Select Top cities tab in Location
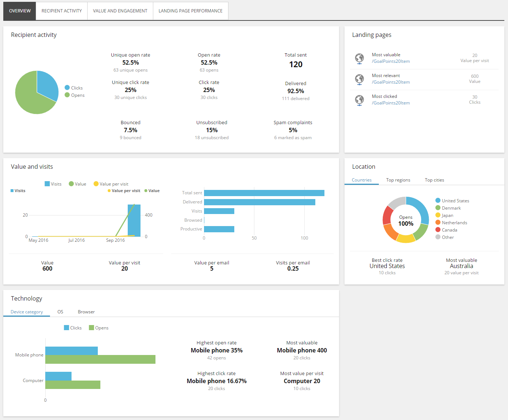Screen dimensions: 508x420 434,180
